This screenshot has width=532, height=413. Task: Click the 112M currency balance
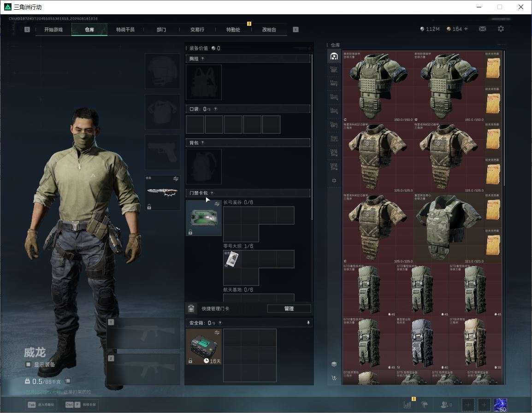click(430, 29)
